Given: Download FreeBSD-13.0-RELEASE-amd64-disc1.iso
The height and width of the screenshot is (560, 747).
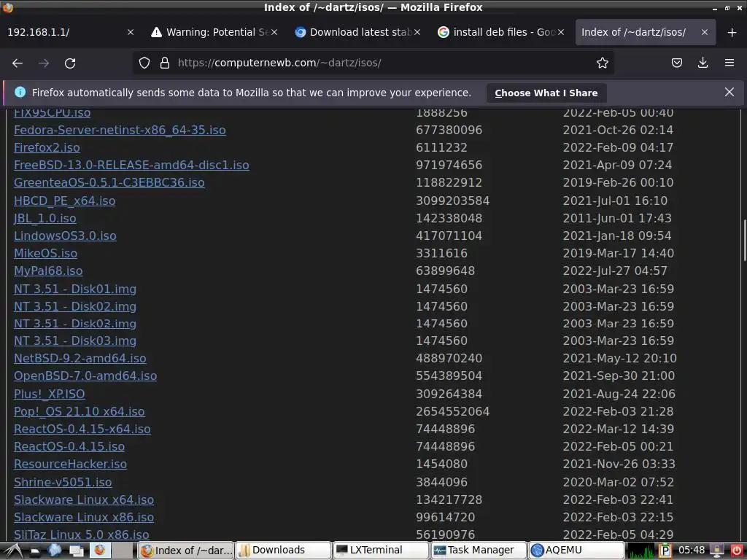Looking at the screenshot, I should click(131, 166).
